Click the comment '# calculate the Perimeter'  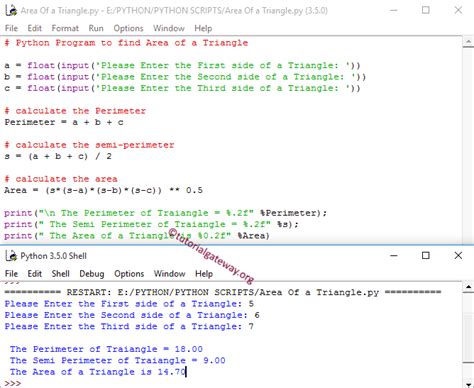(75, 111)
